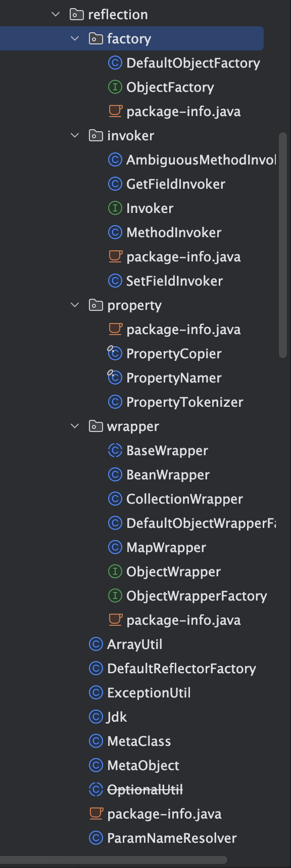Select the MethodInvoker class

coord(174,233)
